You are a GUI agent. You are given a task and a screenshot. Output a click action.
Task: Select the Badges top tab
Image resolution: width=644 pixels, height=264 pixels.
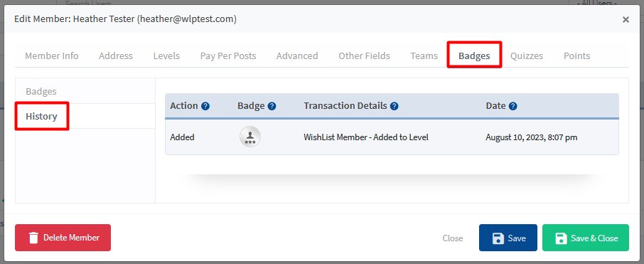click(474, 56)
